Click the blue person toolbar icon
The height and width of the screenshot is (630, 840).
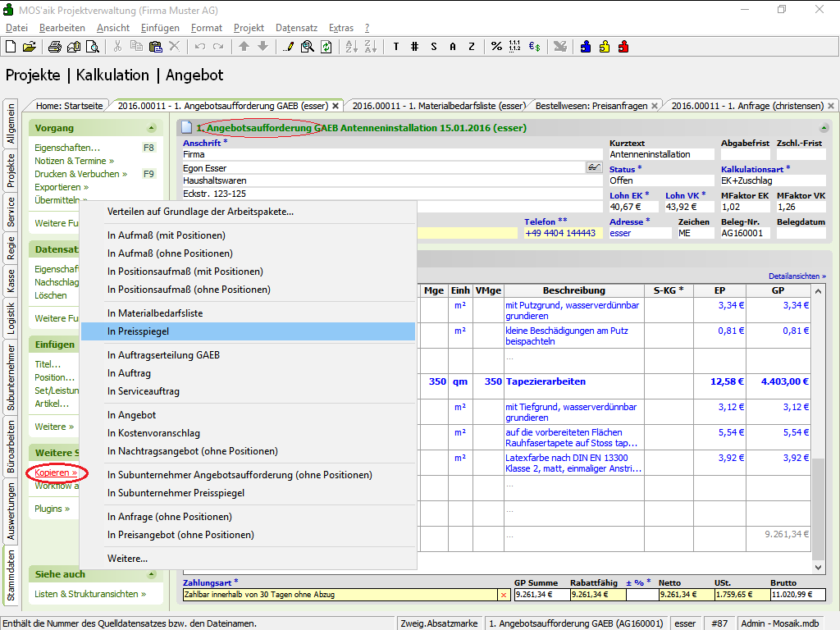(x=586, y=47)
